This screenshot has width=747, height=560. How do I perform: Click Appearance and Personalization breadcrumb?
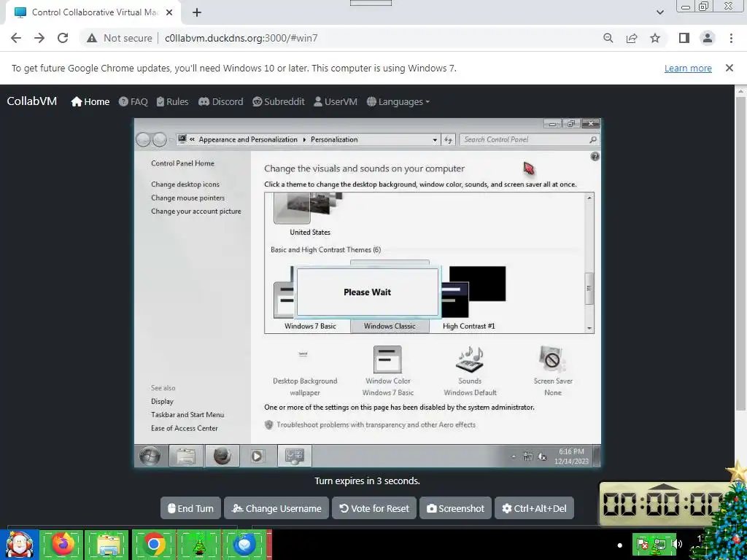coord(248,139)
